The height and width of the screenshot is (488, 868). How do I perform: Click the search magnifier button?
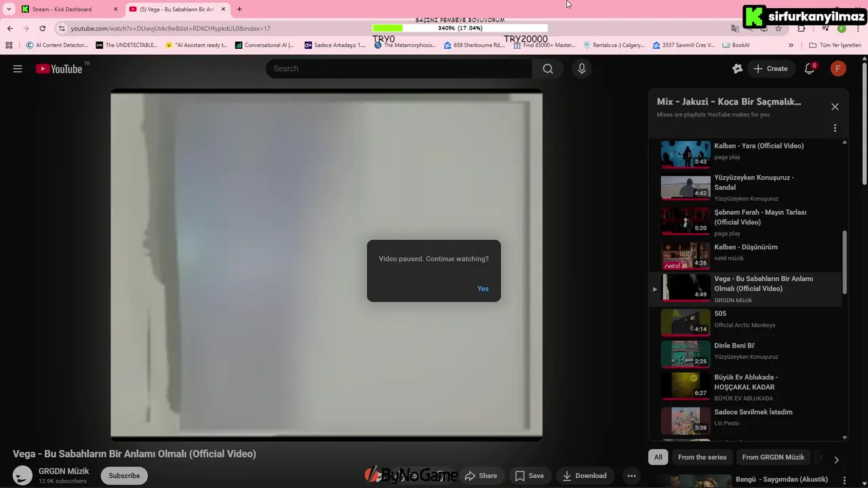click(548, 68)
